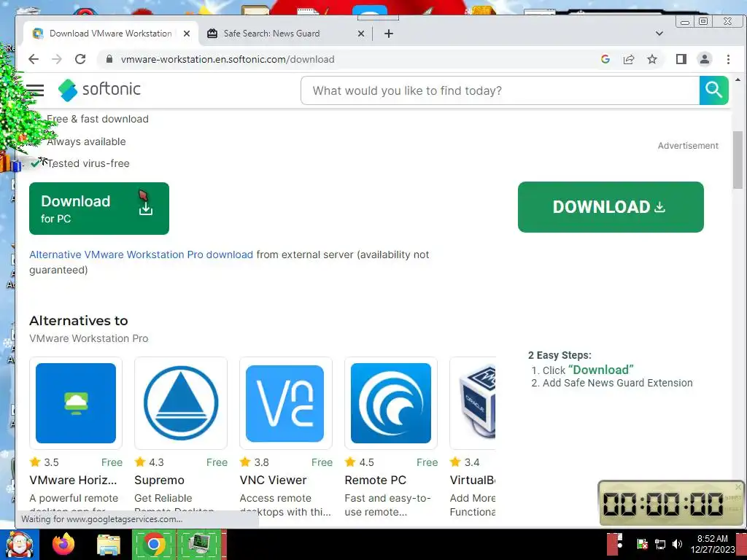Image resolution: width=747 pixels, height=560 pixels.
Task: Click the address bar URL
Action: click(x=228, y=59)
